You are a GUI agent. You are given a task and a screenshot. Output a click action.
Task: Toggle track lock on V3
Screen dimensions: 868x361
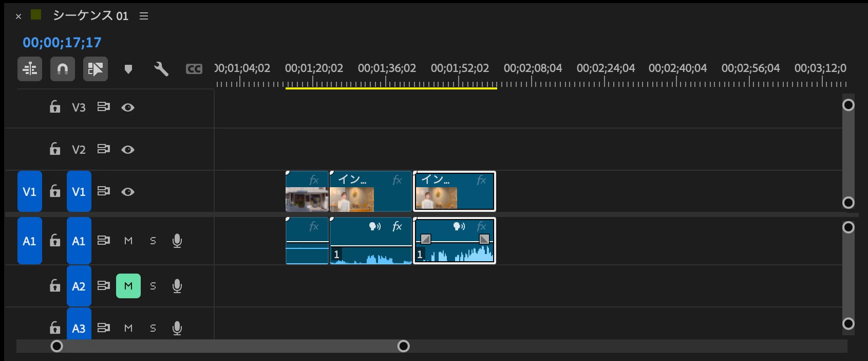(x=55, y=107)
